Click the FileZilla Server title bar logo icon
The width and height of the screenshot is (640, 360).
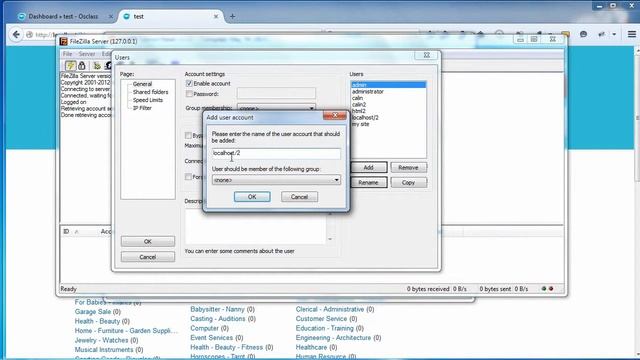[64, 41]
